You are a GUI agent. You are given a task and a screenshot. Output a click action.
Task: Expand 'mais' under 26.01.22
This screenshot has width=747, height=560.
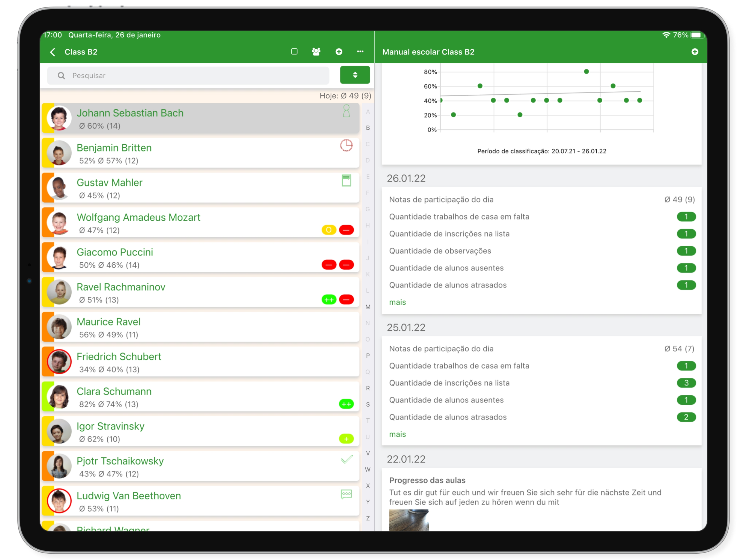point(397,302)
